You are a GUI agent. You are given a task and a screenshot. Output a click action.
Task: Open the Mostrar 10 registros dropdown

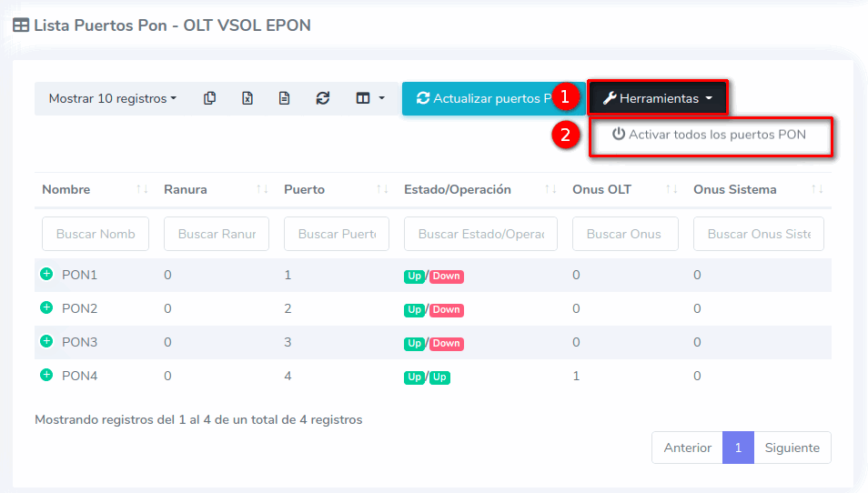point(112,98)
